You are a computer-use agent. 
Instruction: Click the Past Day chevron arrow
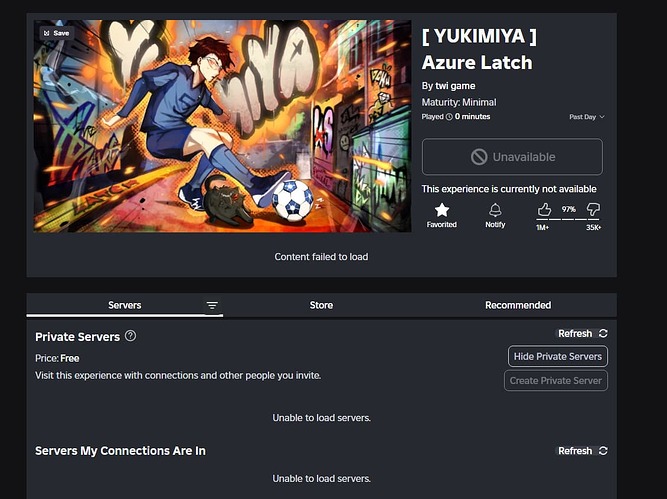pos(602,117)
